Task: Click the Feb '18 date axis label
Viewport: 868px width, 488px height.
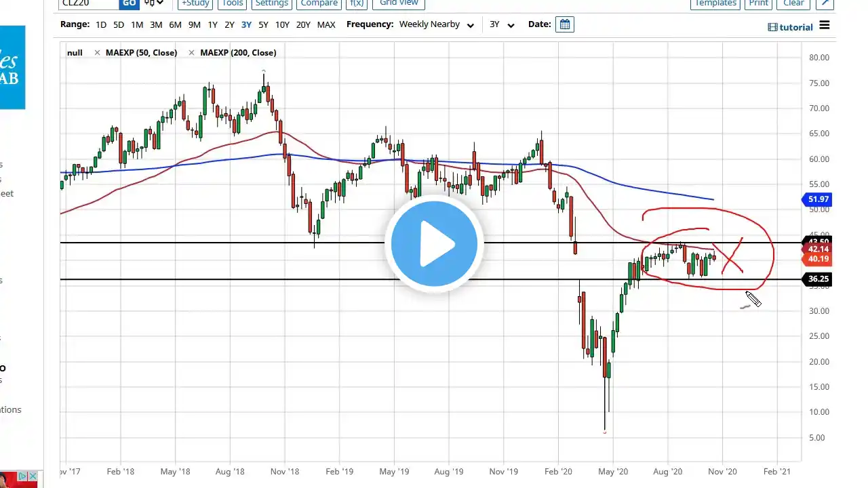Action: click(x=120, y=471)
